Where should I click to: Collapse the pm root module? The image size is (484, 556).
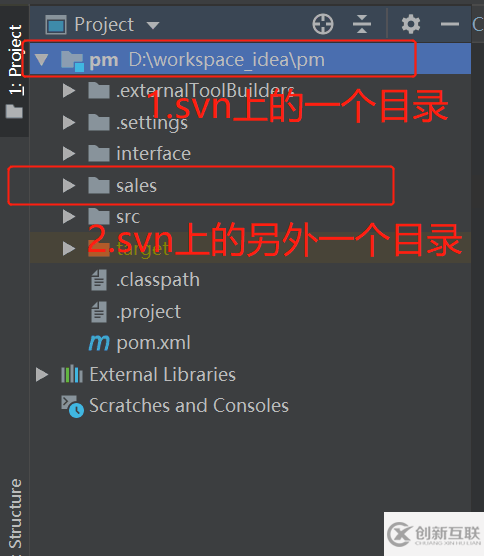42,60
